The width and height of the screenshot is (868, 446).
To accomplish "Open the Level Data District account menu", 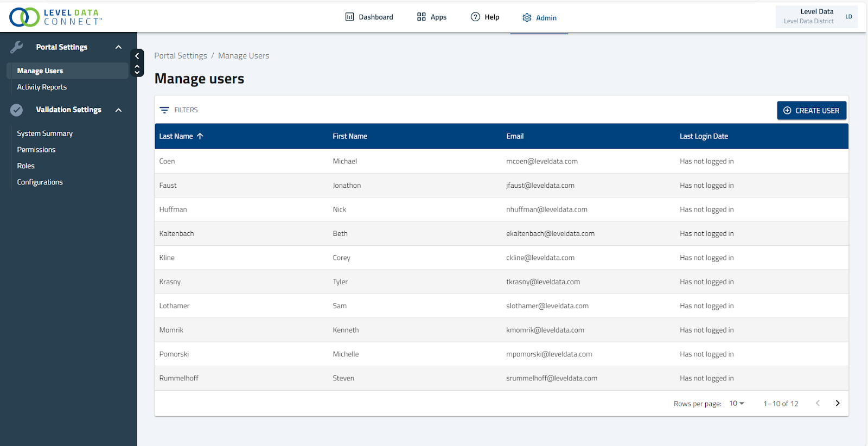I will [x=816, y=17].
